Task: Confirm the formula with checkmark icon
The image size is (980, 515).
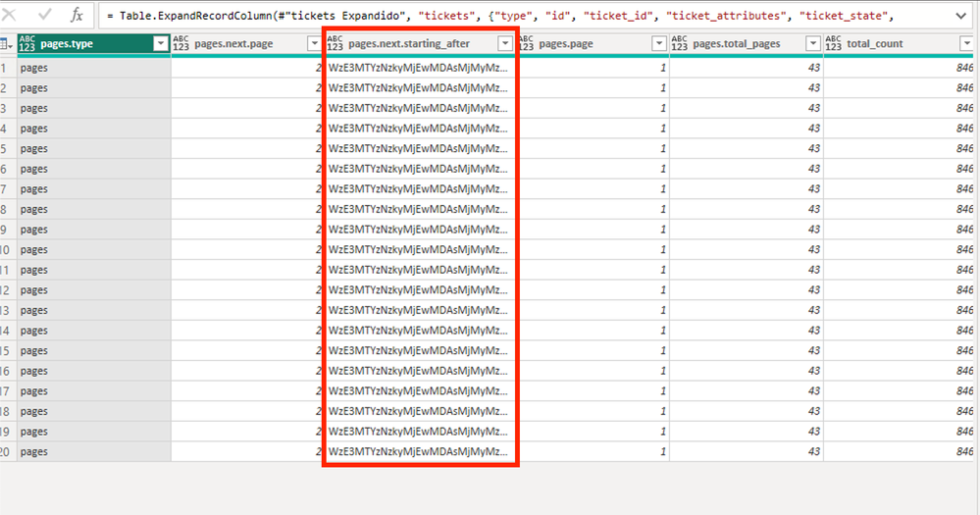Action: [45, 15]
